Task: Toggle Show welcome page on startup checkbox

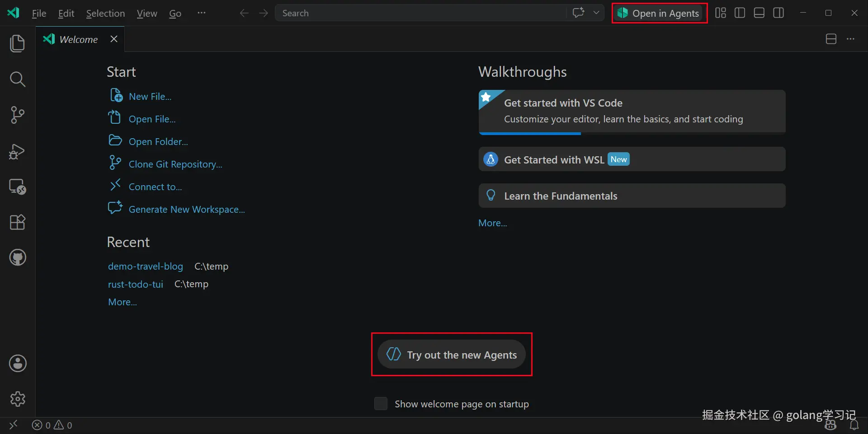Action: click(381, 403)
